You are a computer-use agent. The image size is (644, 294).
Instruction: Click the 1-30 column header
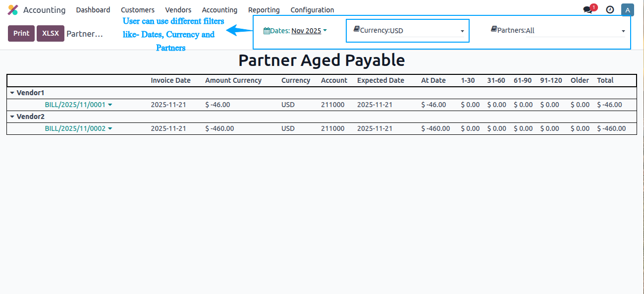pos(468,80)
